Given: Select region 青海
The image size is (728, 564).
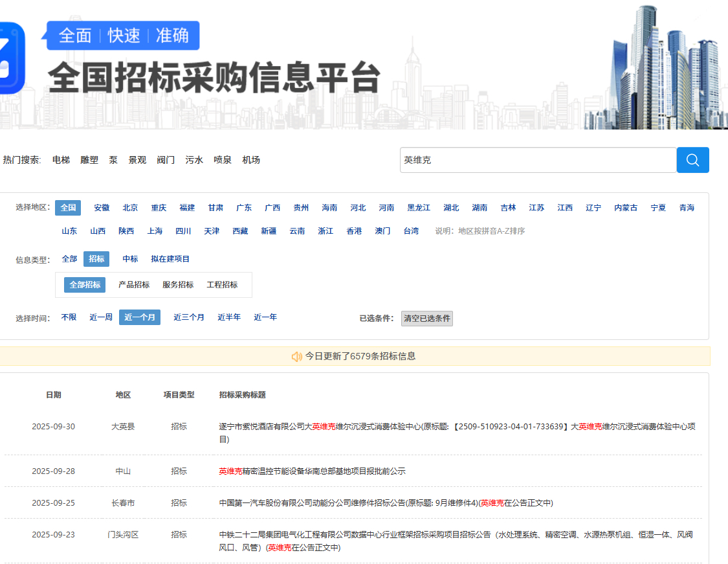Looking at the screenshot, I should pyautogui.click(x=687, y=208).
